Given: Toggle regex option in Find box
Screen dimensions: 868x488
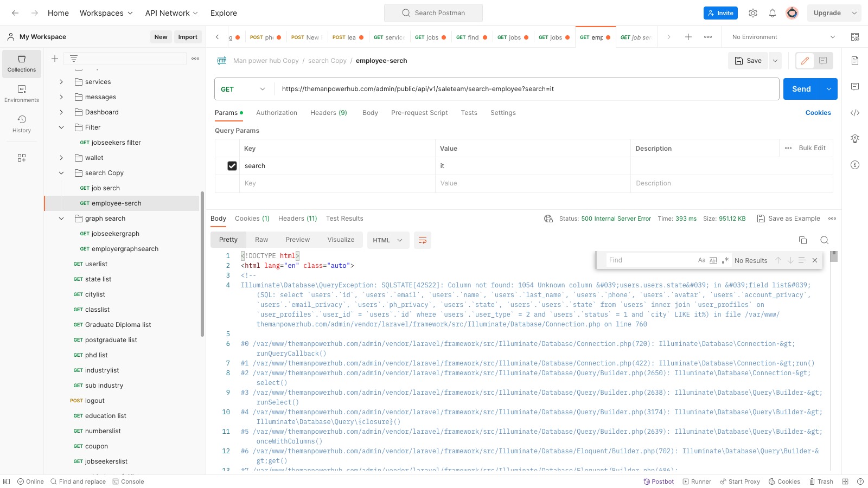Looking at the screenshot, I should 725,260.
